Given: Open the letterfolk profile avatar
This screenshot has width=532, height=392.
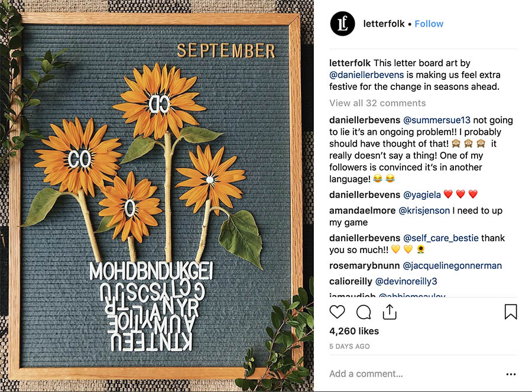Looking at the screenshot, I should pyautogui.click(x=342, y=24).
